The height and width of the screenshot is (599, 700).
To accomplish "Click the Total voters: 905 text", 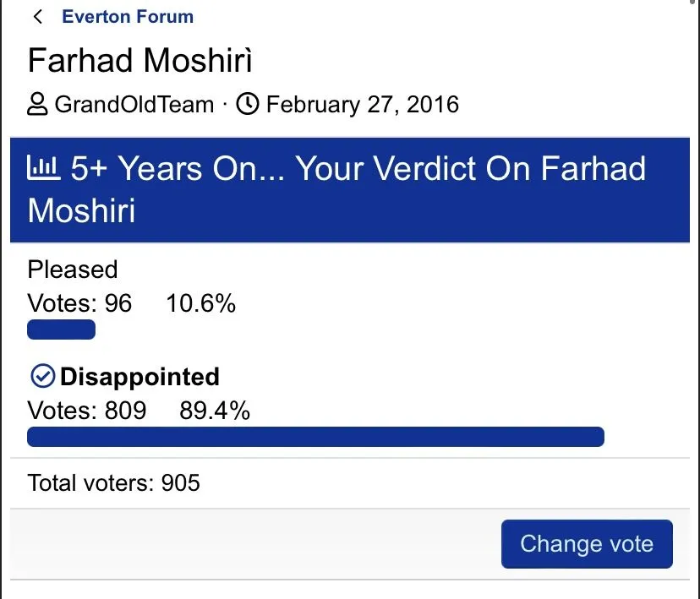I will click(x=114, y=483).
